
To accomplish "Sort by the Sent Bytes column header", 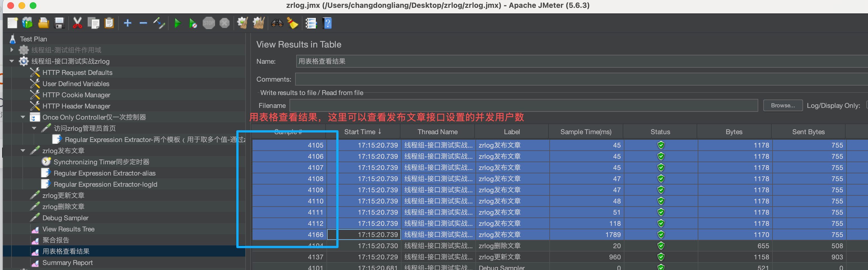I will coord(808,131).
